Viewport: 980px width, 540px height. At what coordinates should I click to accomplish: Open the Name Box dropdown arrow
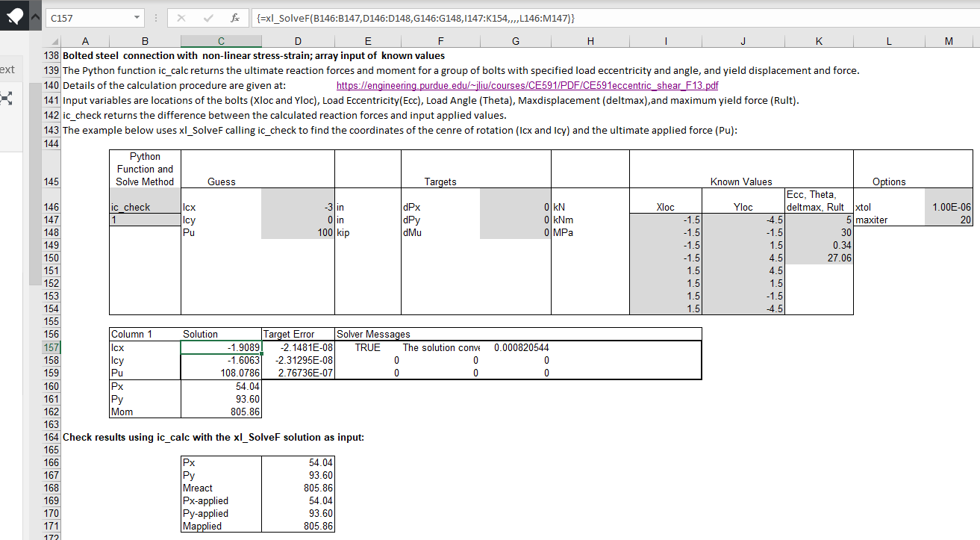(x=137, y=17)
